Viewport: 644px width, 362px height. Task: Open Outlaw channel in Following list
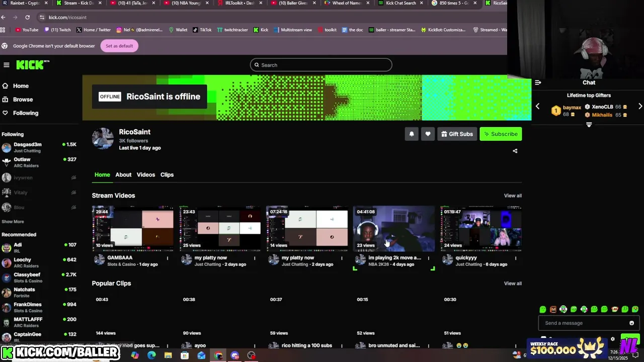39,162
